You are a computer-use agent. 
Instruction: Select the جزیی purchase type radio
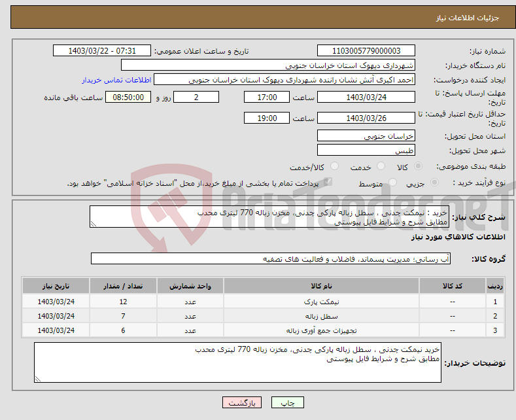tap(434, 183)
